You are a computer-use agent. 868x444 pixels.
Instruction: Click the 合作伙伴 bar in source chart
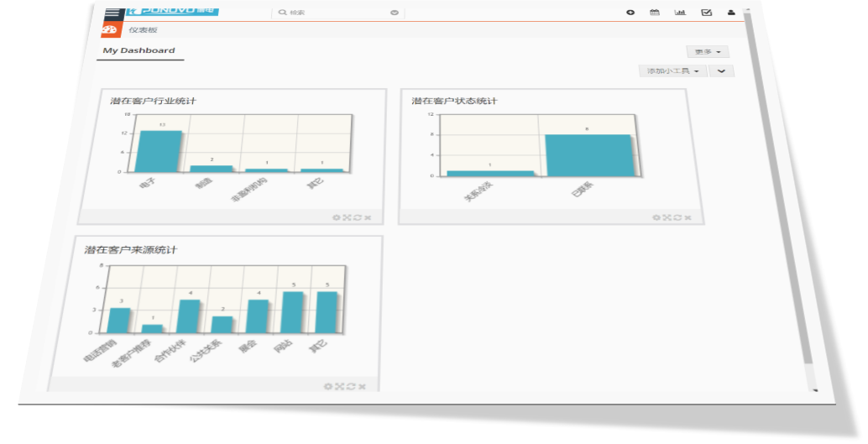pos(188,316)
